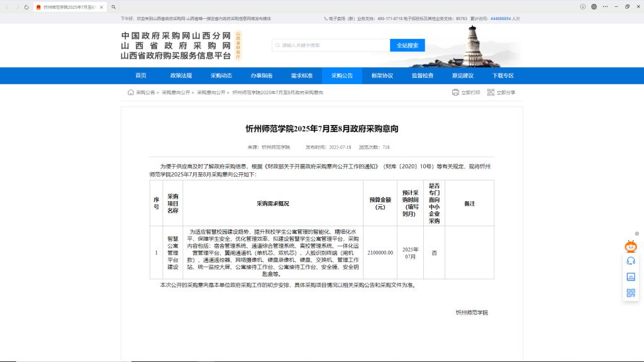Click the 预计采购时间 column header

(x=410, y=204)
